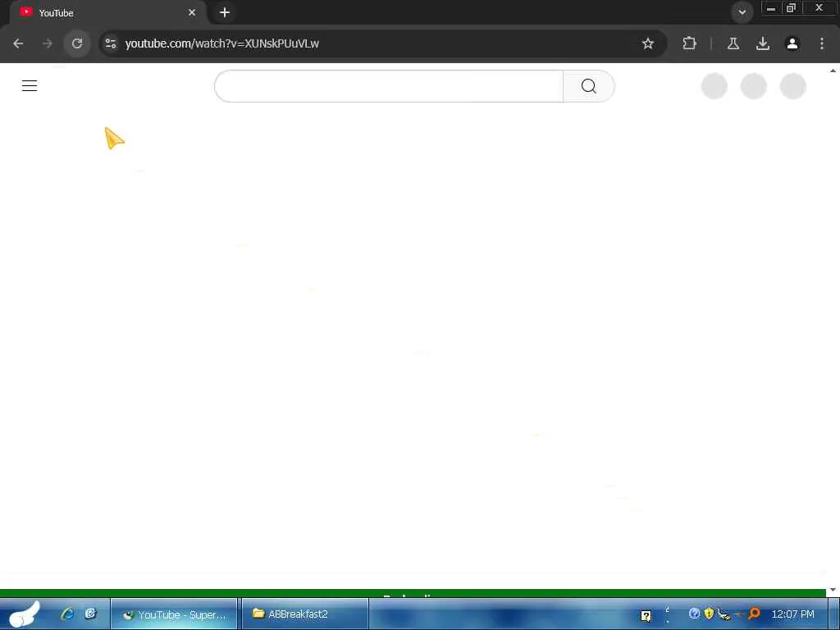Go forward using browser forward arrow

tap(48, 43)
